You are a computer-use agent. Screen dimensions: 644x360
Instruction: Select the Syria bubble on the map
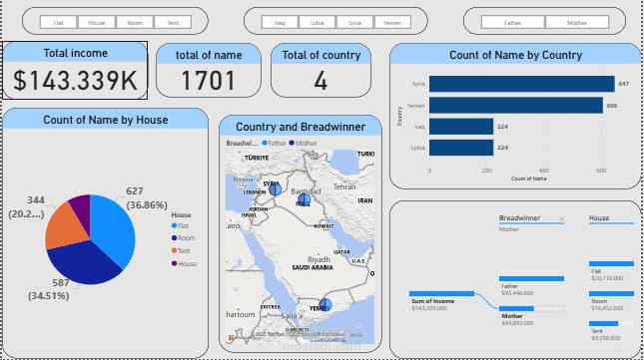click(275, 189)
